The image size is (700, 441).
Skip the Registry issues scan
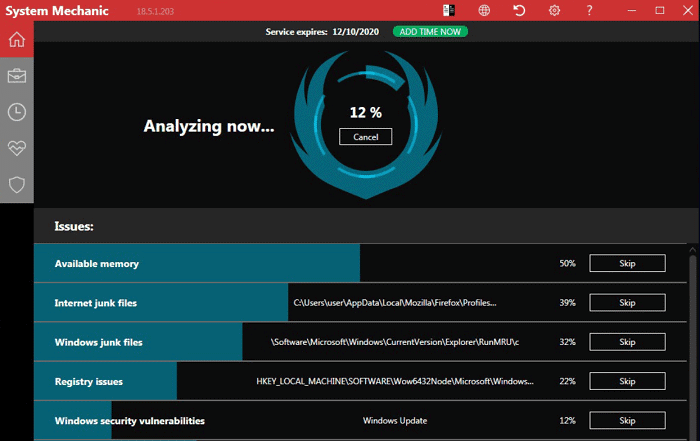point(627,381)
